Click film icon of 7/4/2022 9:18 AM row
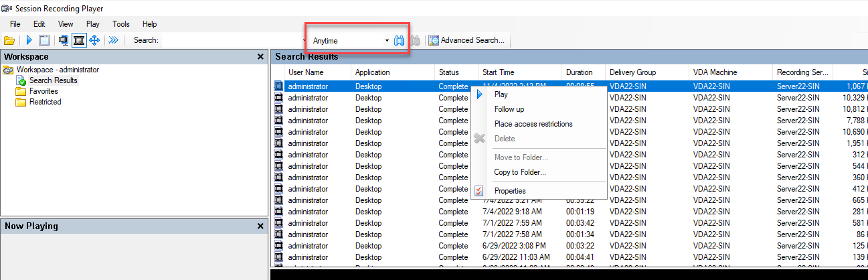 (279, 212)
